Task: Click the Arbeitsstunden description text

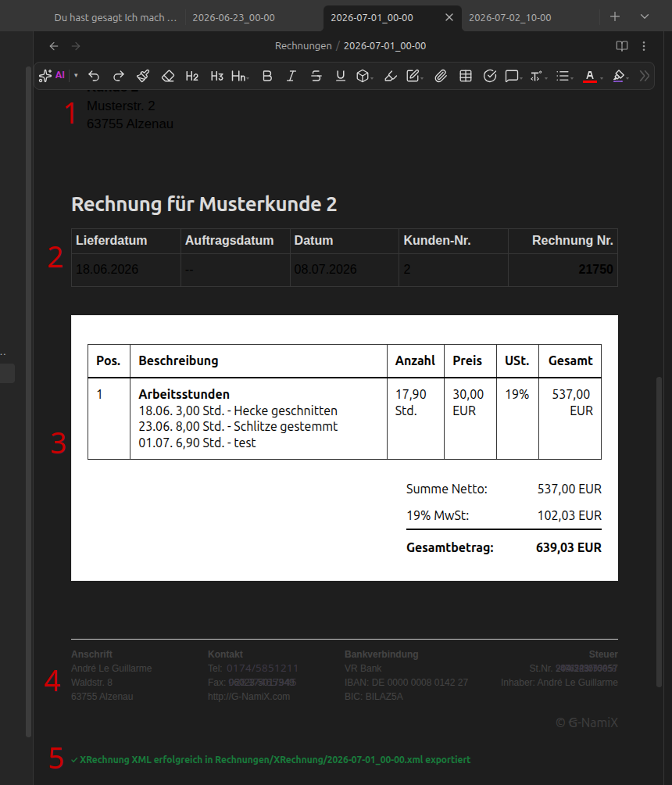Action: point(184,394)
